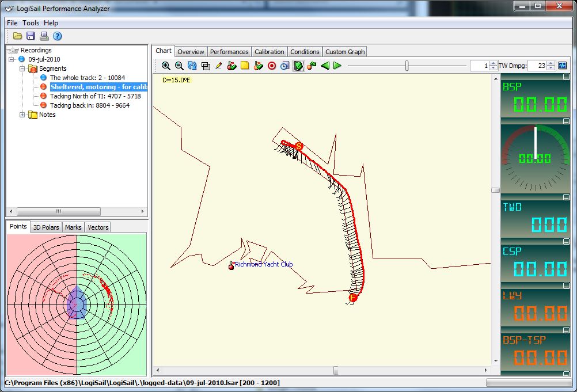
Task: Collapse the 09-jul-2010 recording node
Action: (x=12, y=59)
